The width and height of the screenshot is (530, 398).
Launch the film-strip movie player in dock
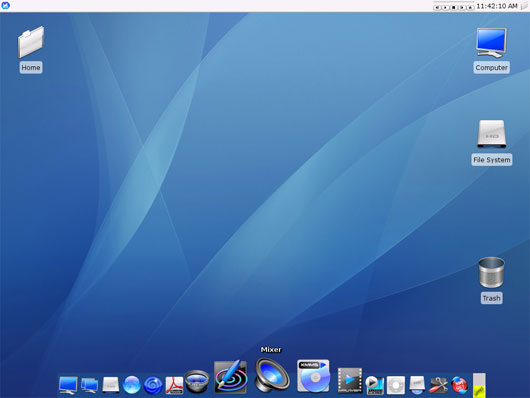(x=350, y=381)
